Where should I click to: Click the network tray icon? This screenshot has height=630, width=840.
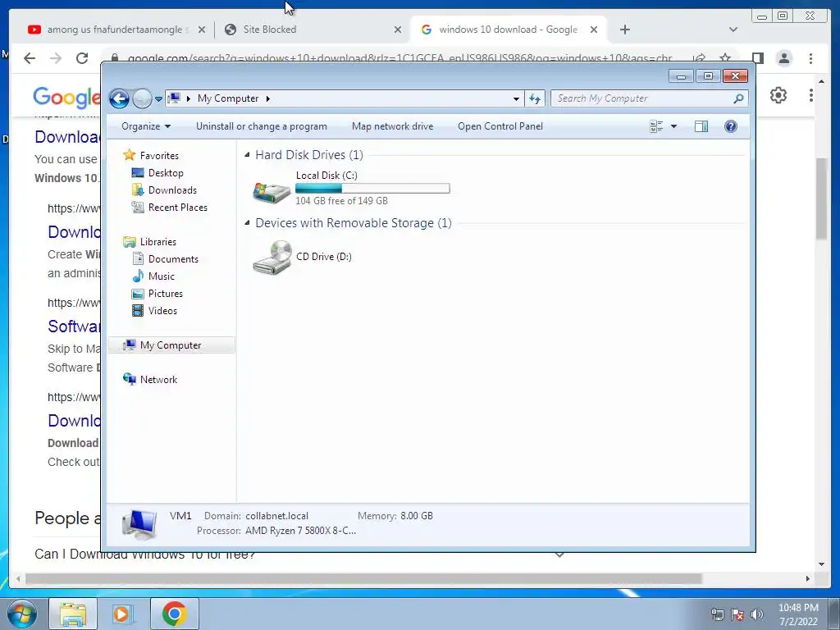point(717,614)
